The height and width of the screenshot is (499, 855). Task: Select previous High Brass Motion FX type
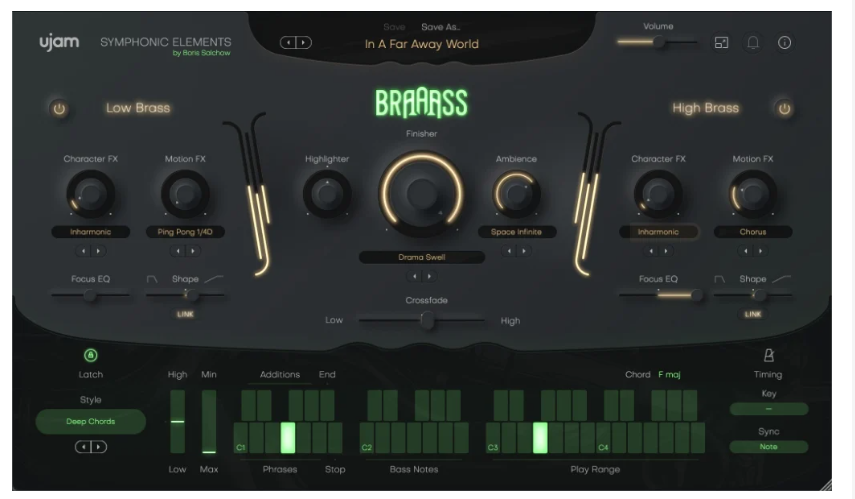746,251
